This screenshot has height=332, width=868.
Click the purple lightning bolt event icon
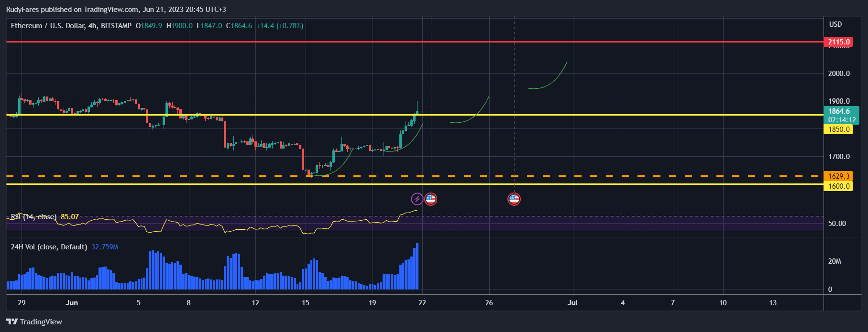point(417,199)
